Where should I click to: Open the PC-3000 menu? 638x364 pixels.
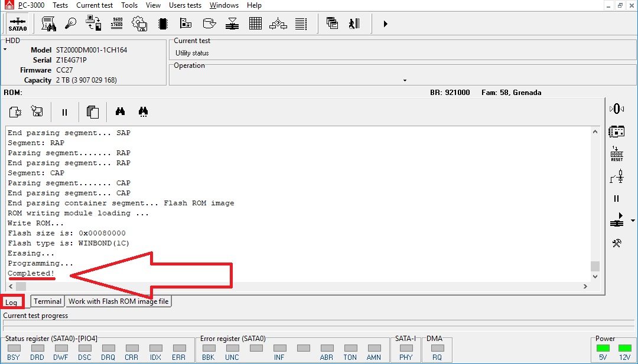pos(31,5)
